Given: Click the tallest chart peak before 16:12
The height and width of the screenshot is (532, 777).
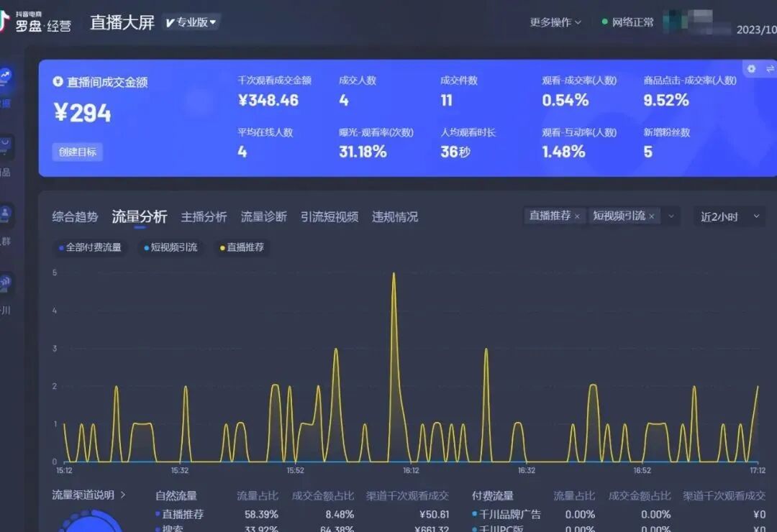Looking at the screenshot, I should 394,274.
